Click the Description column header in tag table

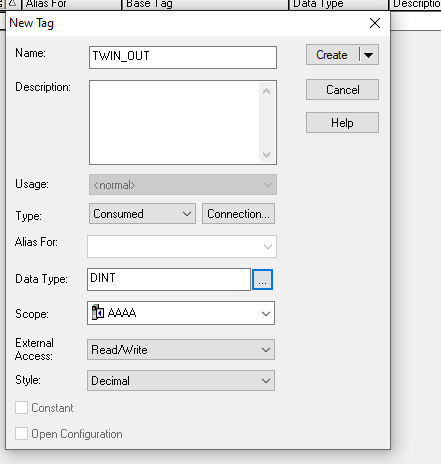[415, 4]
